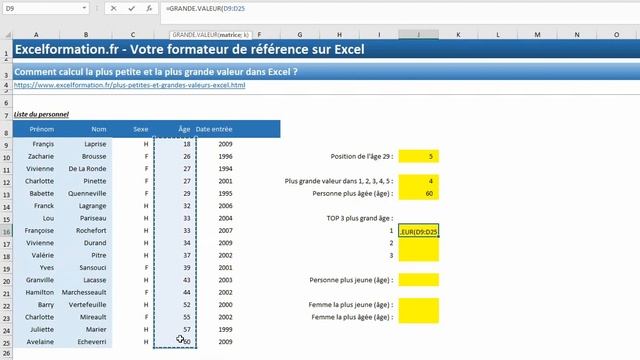The width and height of the screenshot is (640, 360).
Task: Click the 'Nom' table header cell
Action: 86,129
